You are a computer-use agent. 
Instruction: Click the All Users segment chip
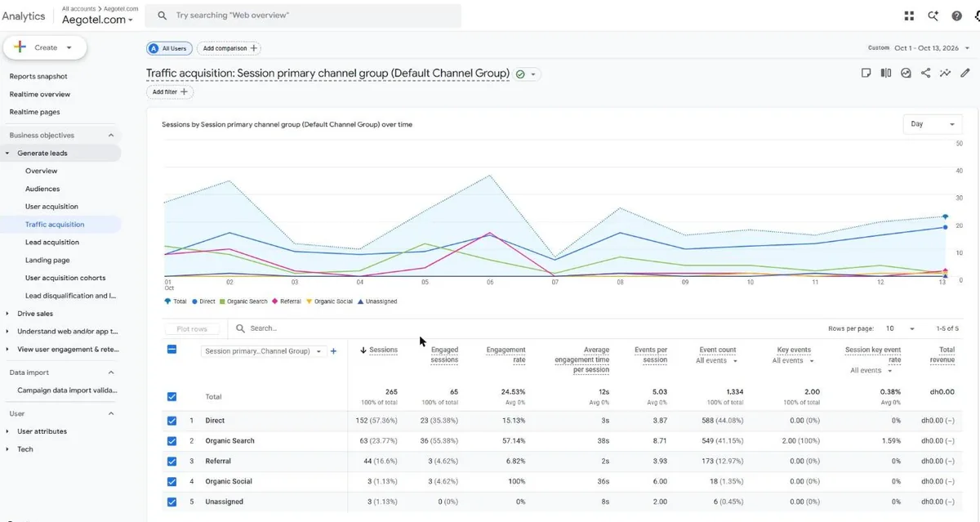168,48
